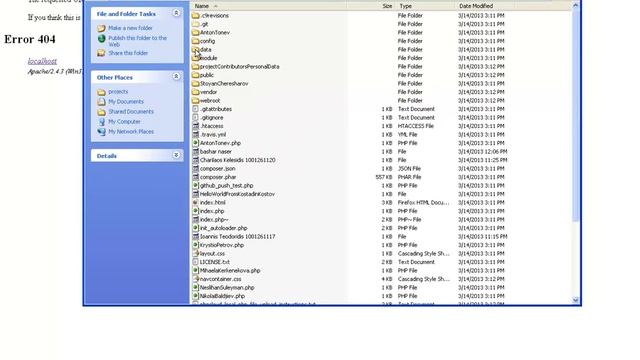Click the navcontainer.css file icon
Screen dimensions: 640x360
(196, 279)
